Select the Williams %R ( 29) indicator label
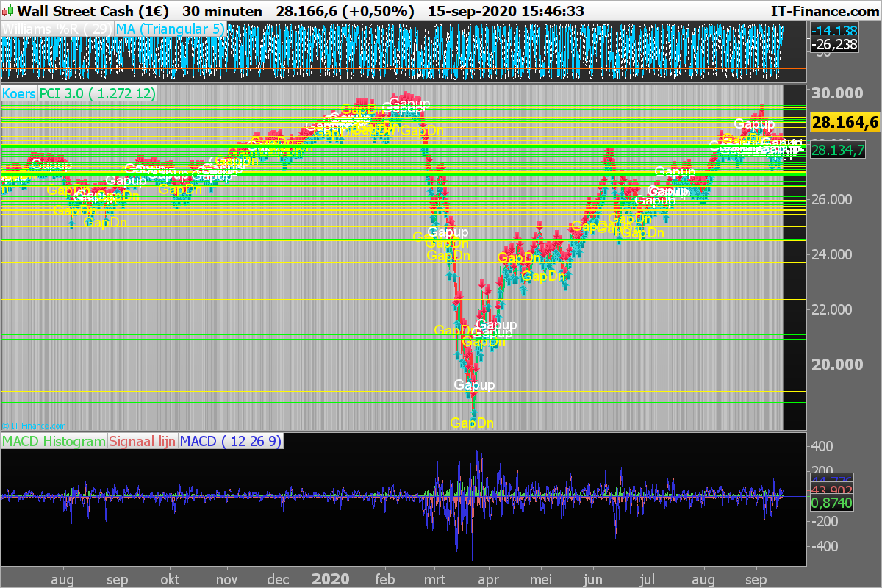The width and height of the screenshot is (882, 588). [x=57, y=29]
